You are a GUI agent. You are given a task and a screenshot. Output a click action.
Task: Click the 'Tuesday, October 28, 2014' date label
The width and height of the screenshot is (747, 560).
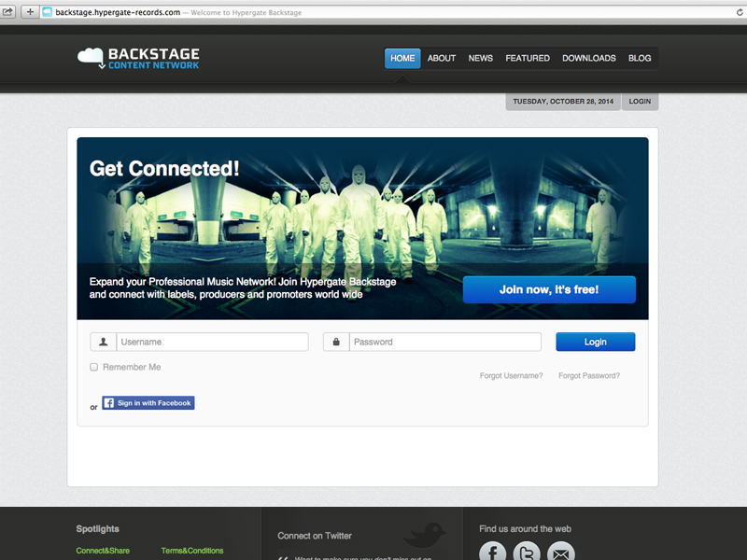click(x=563, y=102)
